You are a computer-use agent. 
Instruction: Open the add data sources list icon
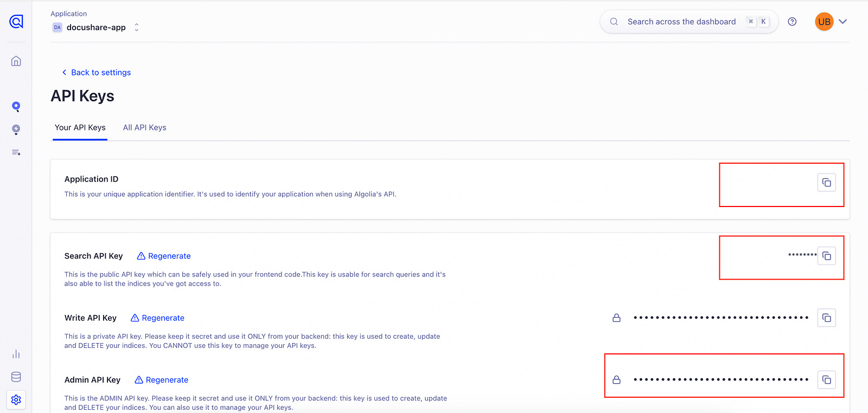point(16,153)
